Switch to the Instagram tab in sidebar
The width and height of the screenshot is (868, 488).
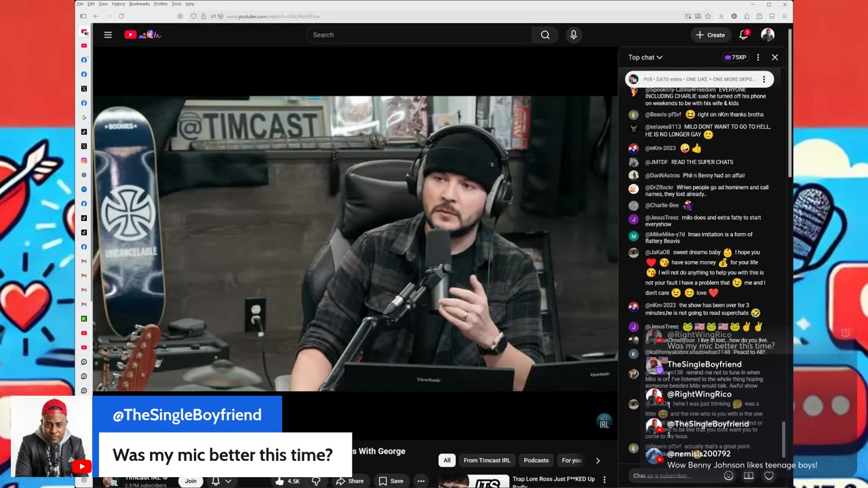click(x=84, y=161)
